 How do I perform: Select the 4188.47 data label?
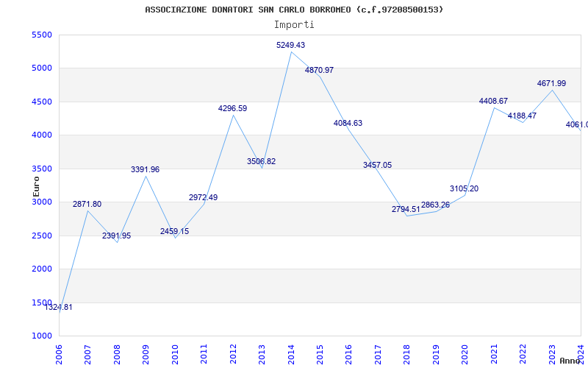click(x=523, y=116)
